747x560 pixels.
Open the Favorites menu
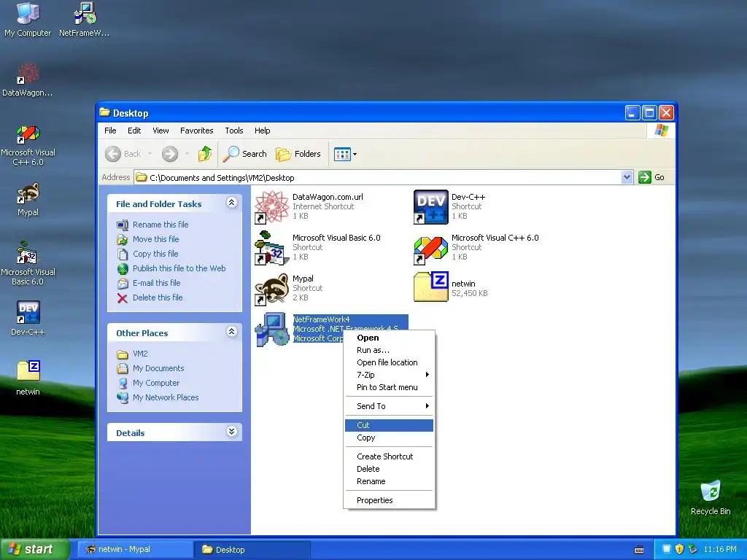point(196,131)
